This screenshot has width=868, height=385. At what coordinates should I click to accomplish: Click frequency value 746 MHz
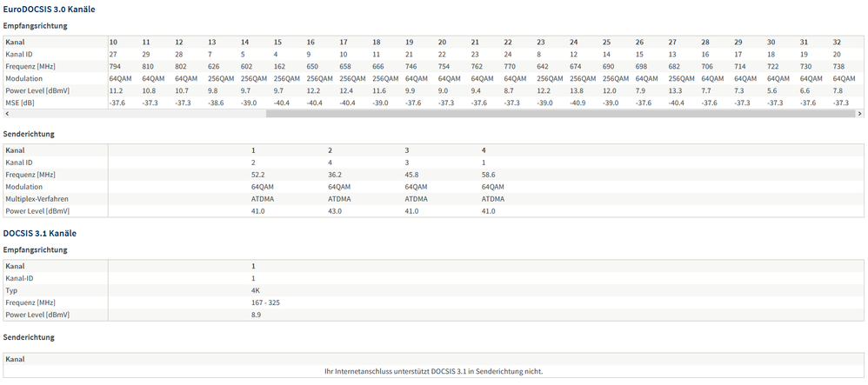point(411,66)
